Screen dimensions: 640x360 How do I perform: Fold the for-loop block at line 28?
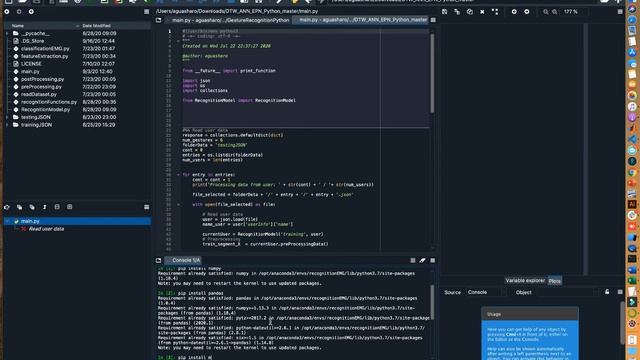tap(178, 175)
